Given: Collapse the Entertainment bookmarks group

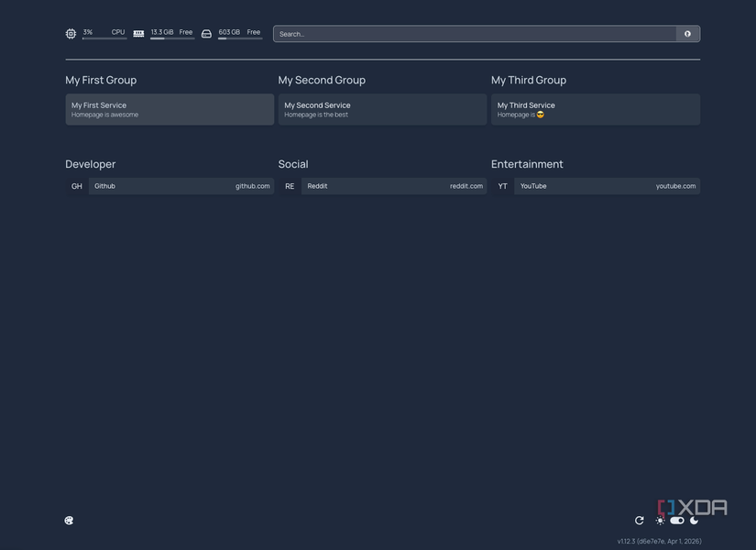Looking at the screenshot, I should [x=527, y=164].
